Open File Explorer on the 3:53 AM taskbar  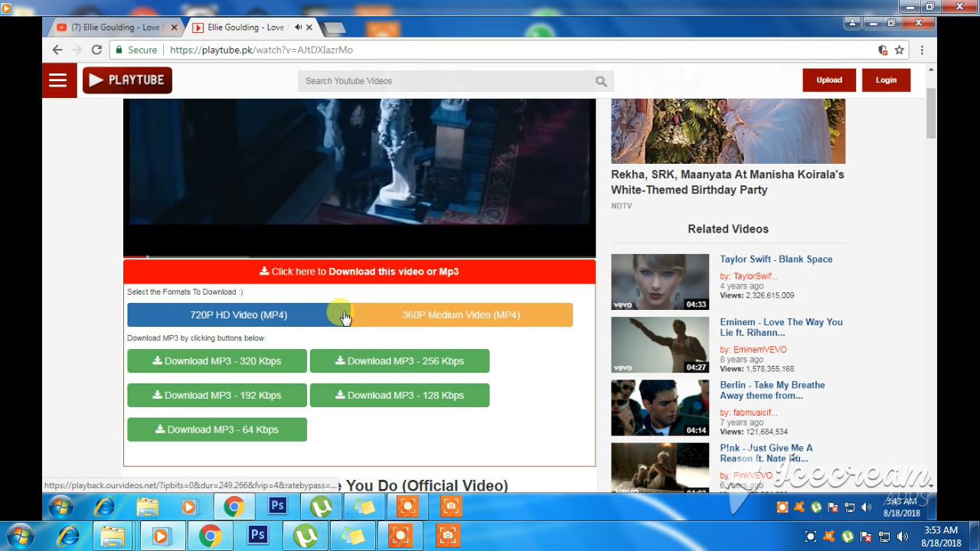pos(113,536)
